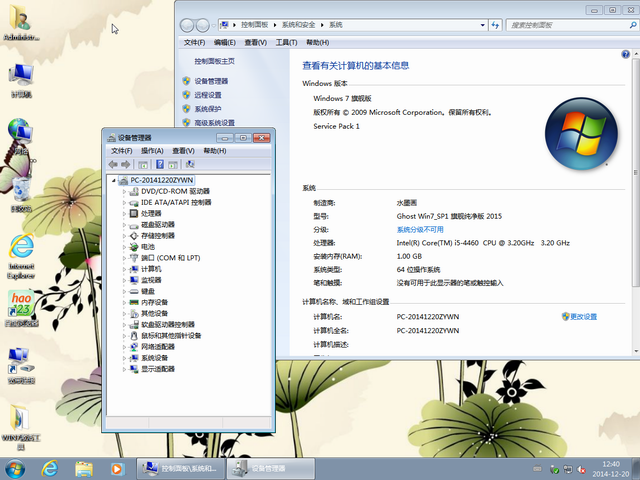Open the hao123 desktop shortcut
Viewport: 640px width, 480px height.
[x=21, y=309]
